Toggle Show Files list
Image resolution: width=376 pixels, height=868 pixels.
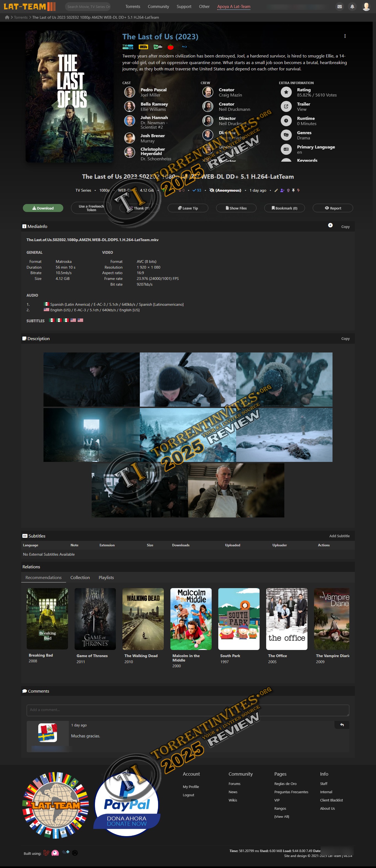pyautogui.click(x=236, y=208)
